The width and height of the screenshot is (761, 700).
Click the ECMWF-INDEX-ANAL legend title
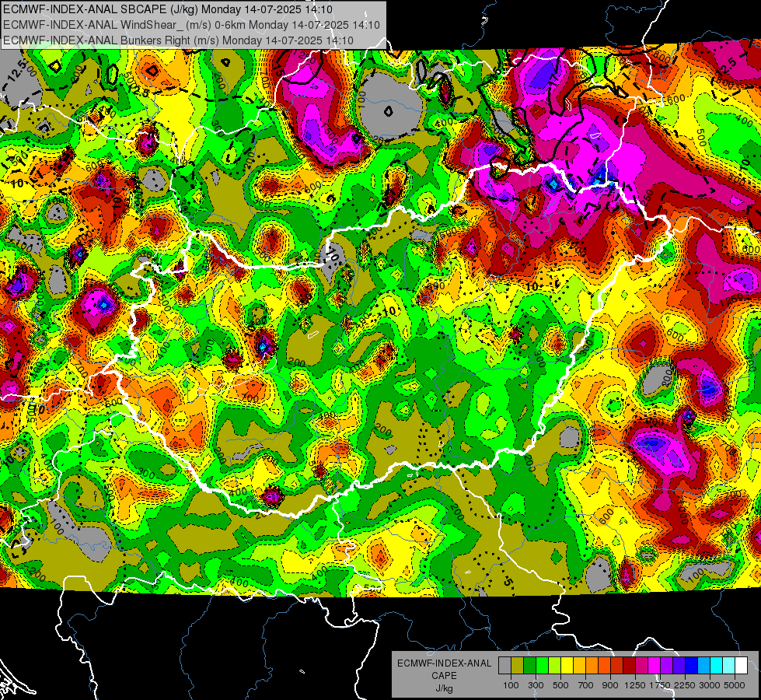pos(444,663)
